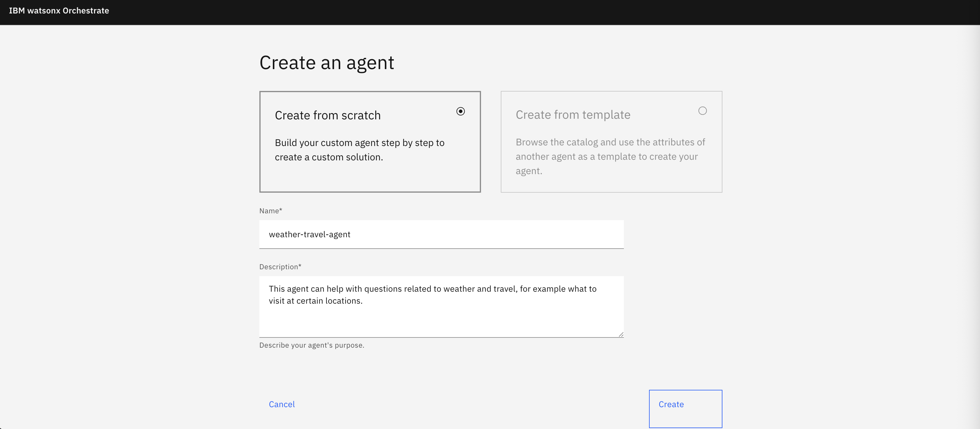Select the Create from scratch radio button
This screenshot has height=429, width=980.
pyautogui.click(x=460, y=111)
